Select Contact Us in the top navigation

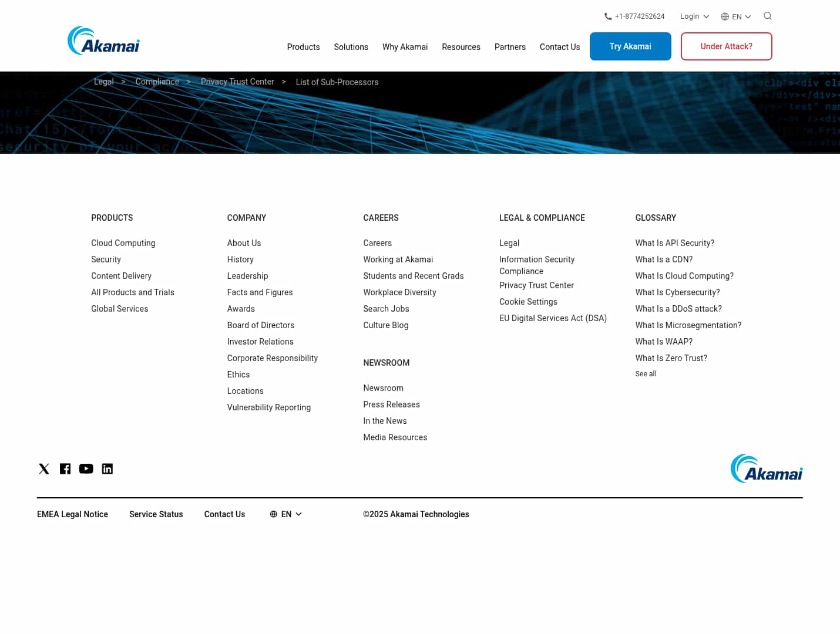(560, 47)
